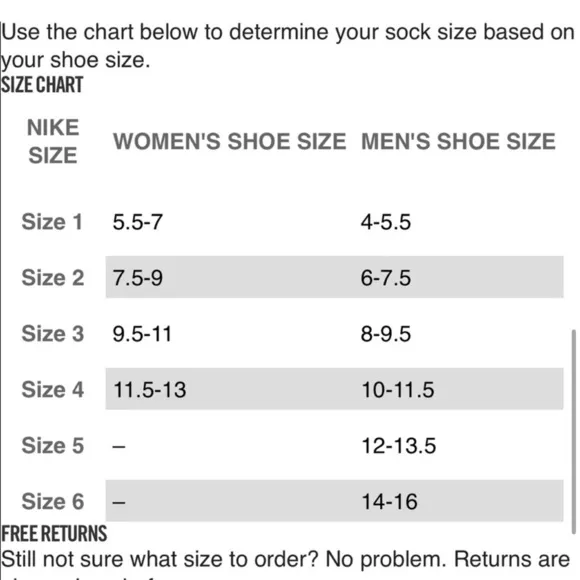The width and height of the screenshot is (580, 580).
Task: Click women's size range 5.5-7
Action: pos(138,222)
